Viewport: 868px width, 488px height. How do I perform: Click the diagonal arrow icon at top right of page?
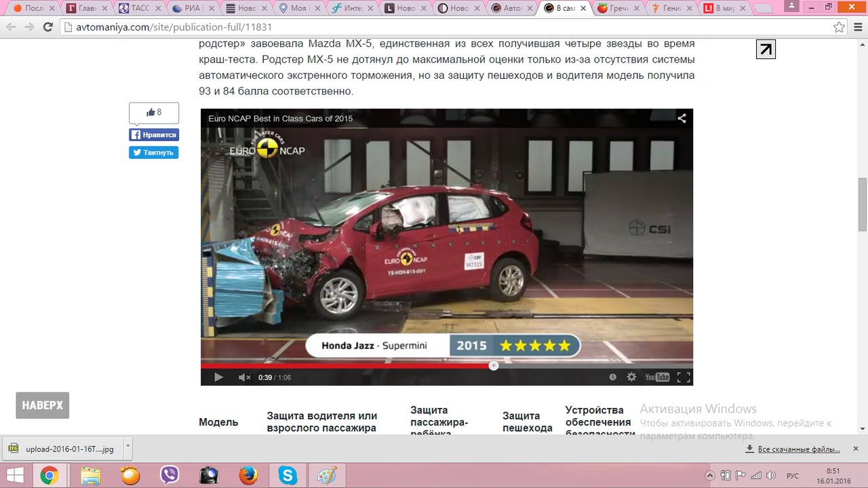(766, 50)
